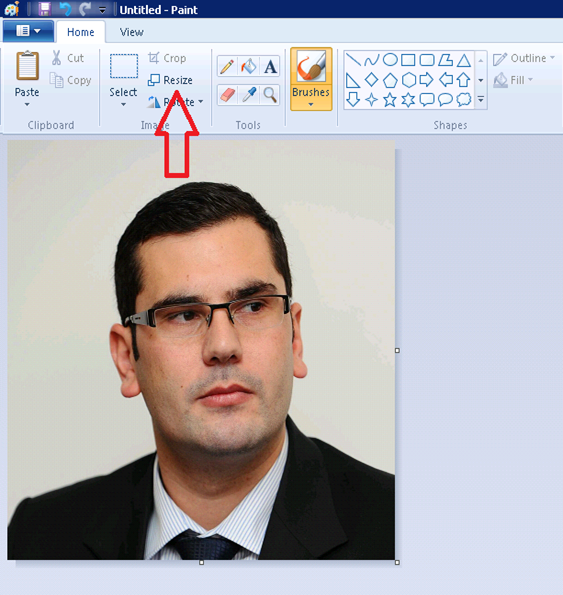Open the Brushes dropdown list
Image resolution: width=563 pixels, height=595 pixels.
[311, 104]
